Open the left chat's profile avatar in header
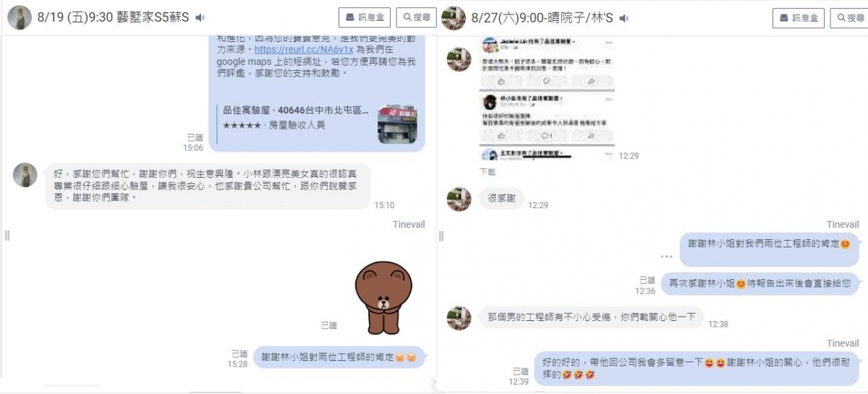 click(x=20, y=17)
